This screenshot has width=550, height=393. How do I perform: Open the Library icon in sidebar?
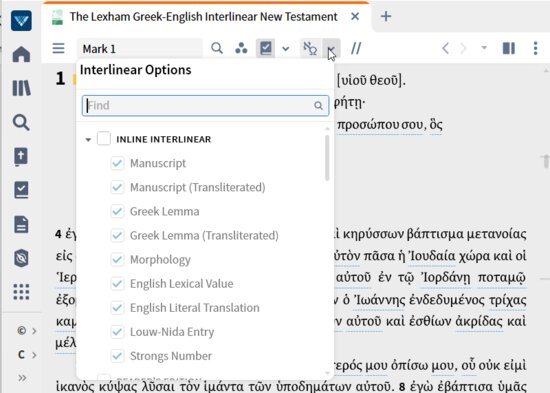point(21,88)
